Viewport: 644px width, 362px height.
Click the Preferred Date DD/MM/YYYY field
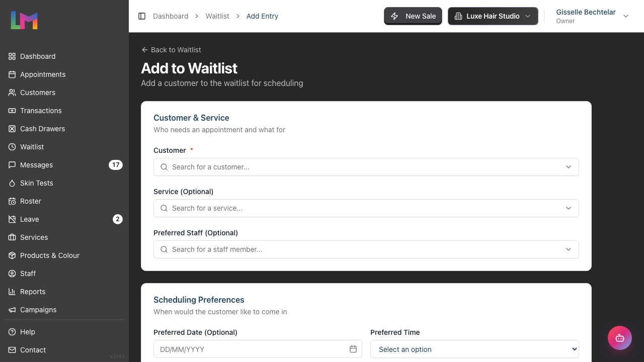point(258,349)
